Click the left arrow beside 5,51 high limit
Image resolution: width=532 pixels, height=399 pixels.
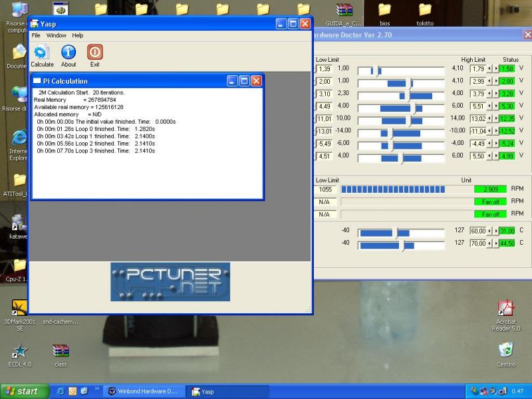pos(489,106)
